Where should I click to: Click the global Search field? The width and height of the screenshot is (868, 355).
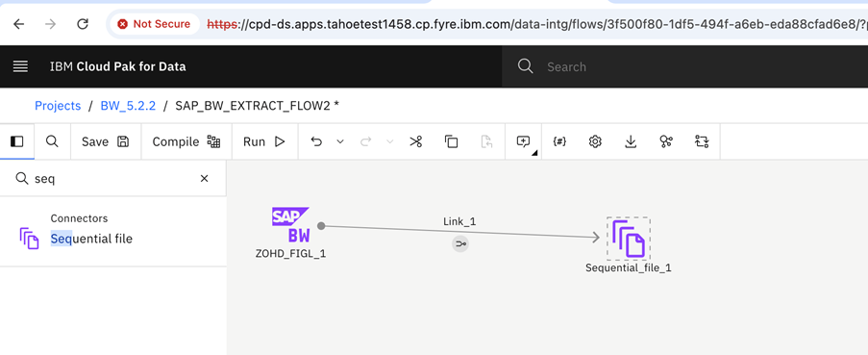(x=684, y=66)
